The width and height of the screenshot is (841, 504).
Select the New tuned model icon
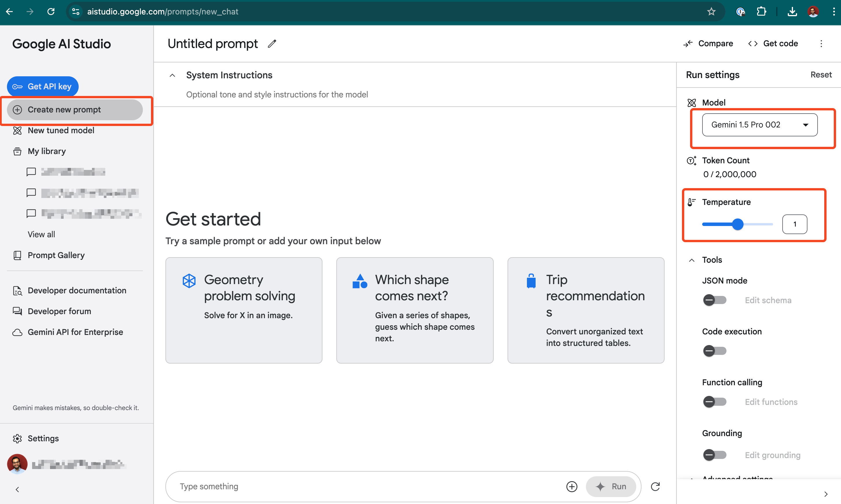click(17, 130)
